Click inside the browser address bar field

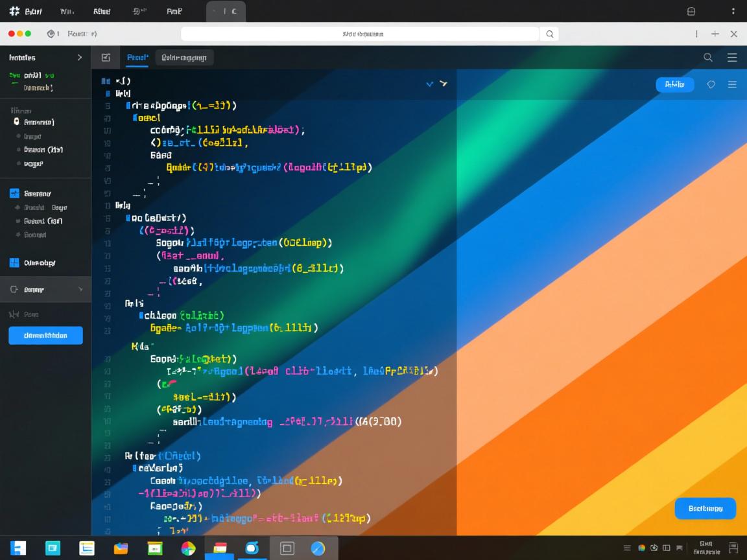360,34
